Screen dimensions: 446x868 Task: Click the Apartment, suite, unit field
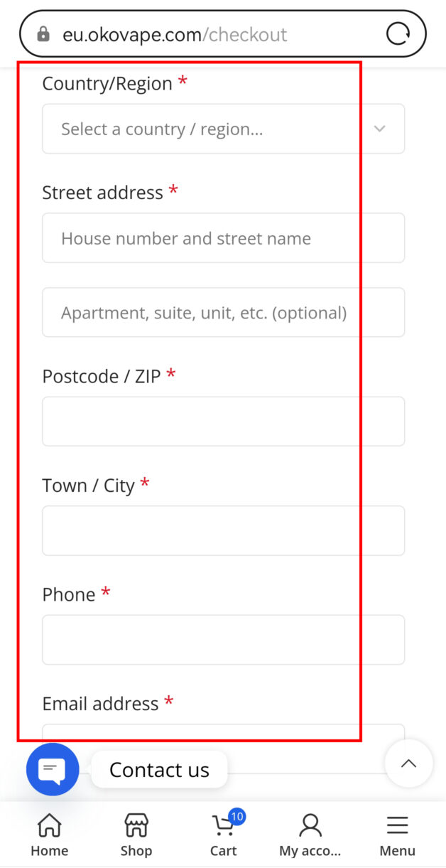click(223, 312)
